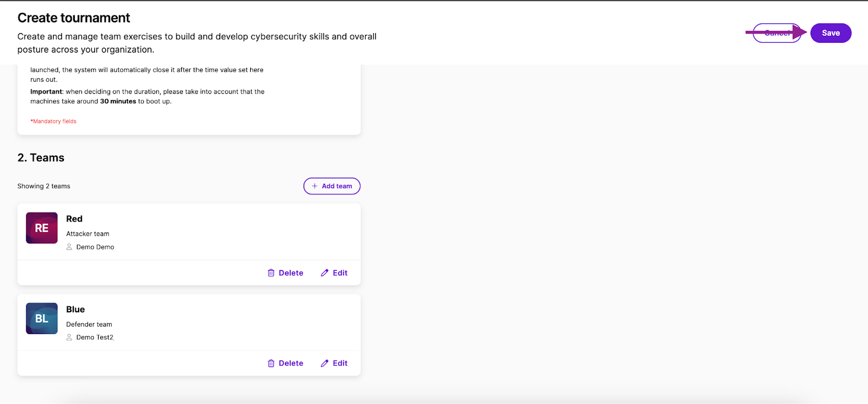Delete the Red team
Viewport: 868px width, 404px height.
point(285,273)
